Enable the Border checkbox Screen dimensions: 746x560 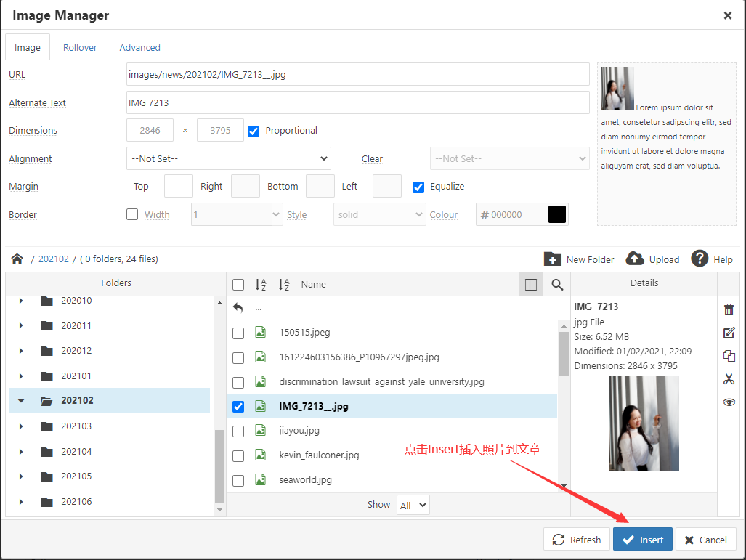click(132, 214)
